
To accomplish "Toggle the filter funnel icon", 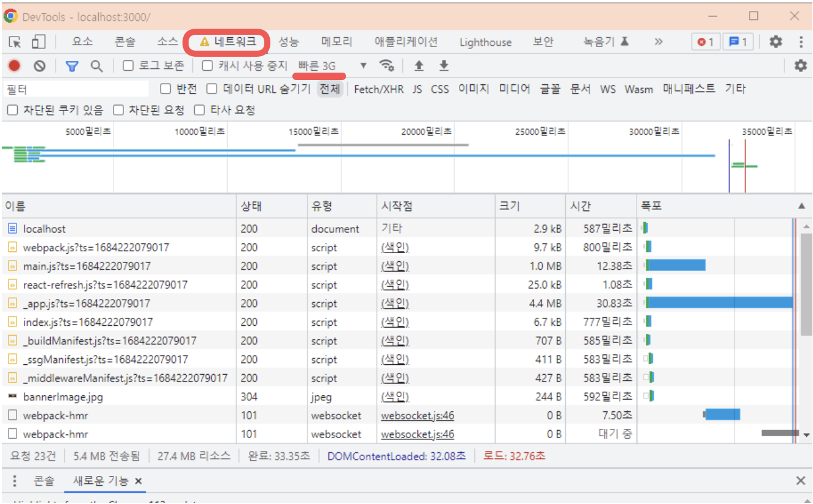I will click(72, 66).
